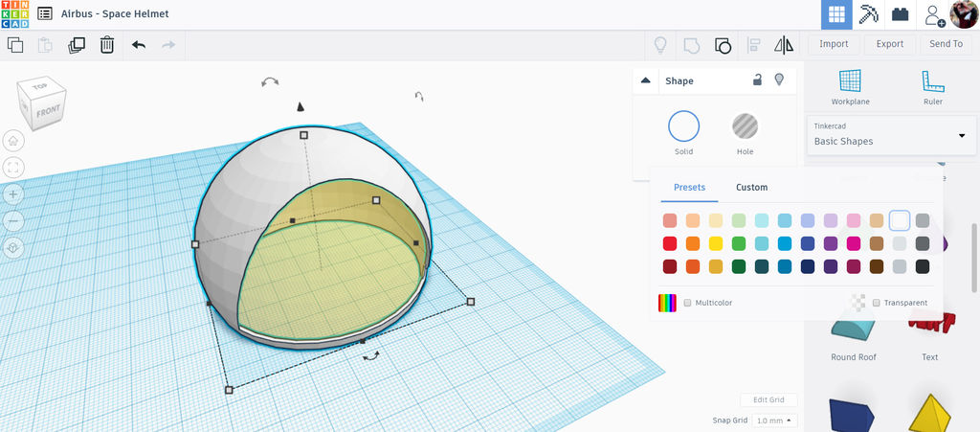Click the rotation arrow below the shape
Screen dimensions: 980x432
tap(371, 355)
